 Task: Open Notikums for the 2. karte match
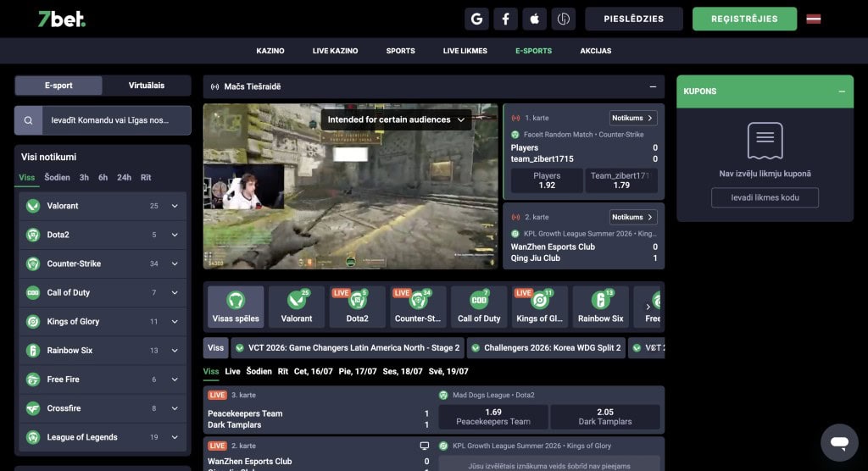point(632,217)
